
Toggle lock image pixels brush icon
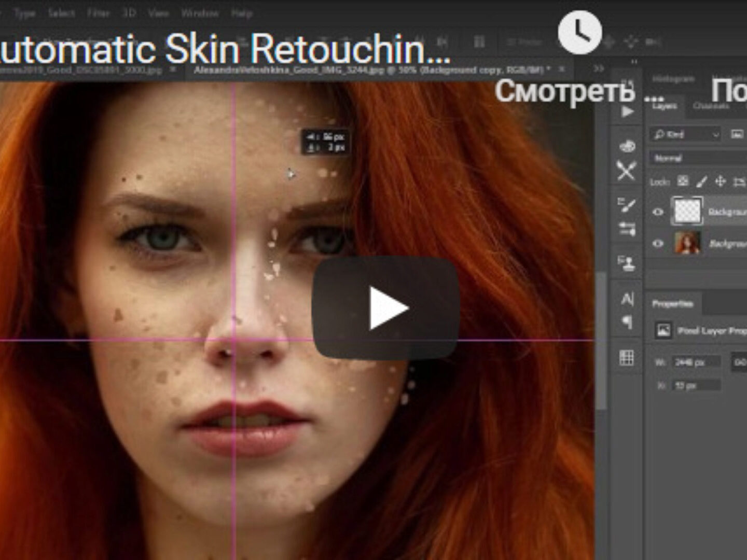(x=701, y=181)
